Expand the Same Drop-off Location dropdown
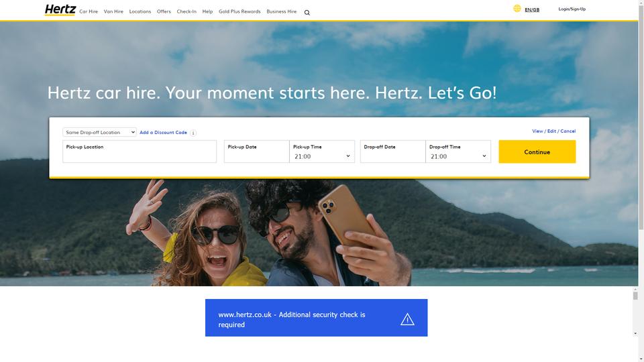This screenshot has width=644, height=362. point(99,132)
